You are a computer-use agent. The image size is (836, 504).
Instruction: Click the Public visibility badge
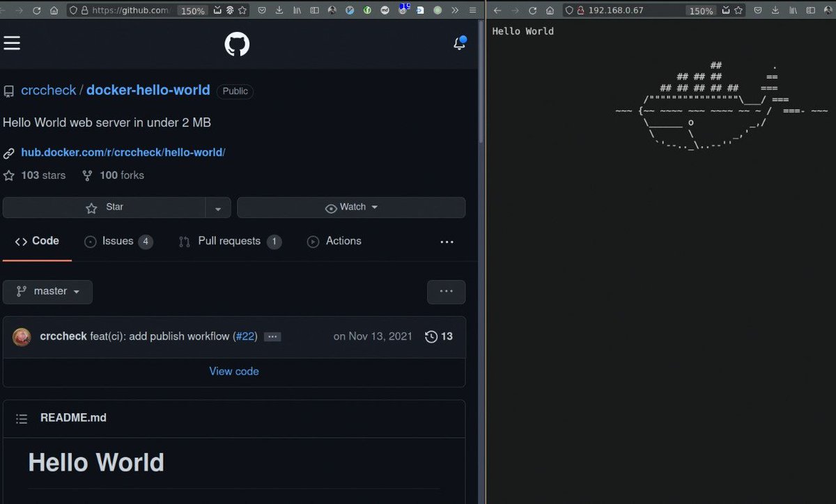tap(235, 91)
